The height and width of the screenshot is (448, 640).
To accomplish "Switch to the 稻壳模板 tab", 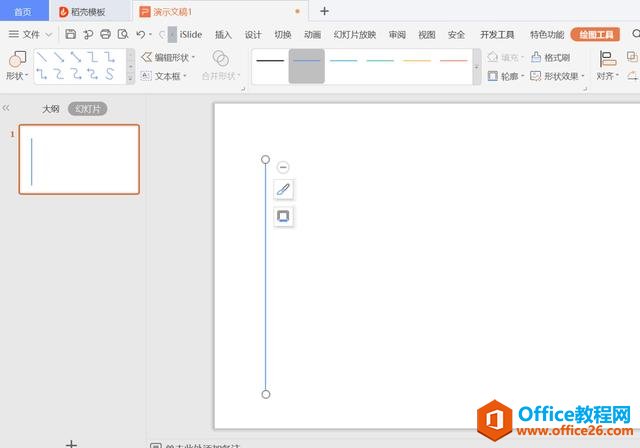I will 90,11.
